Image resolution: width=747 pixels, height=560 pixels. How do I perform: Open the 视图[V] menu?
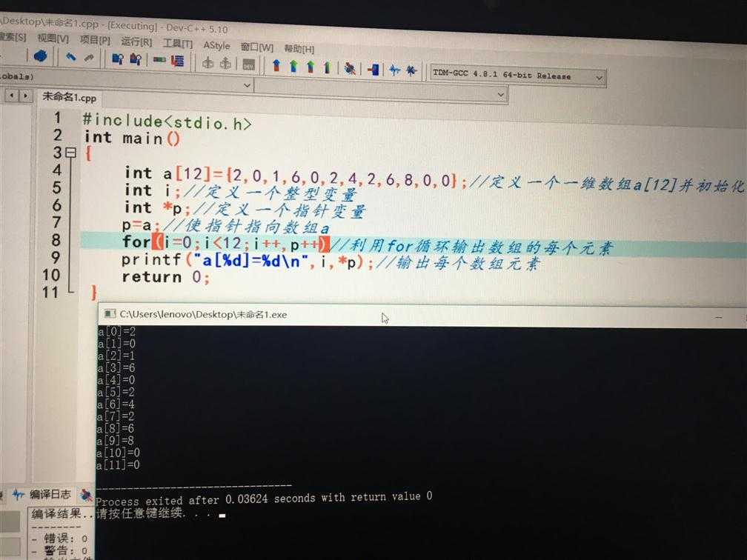coord(53,38)
